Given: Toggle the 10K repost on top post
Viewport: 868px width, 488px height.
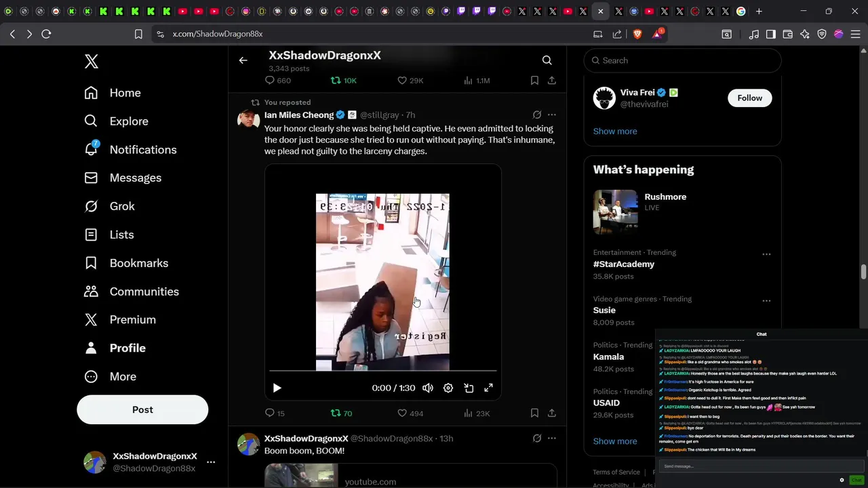Looking at the screenshot, I should (x=343, y=80).
